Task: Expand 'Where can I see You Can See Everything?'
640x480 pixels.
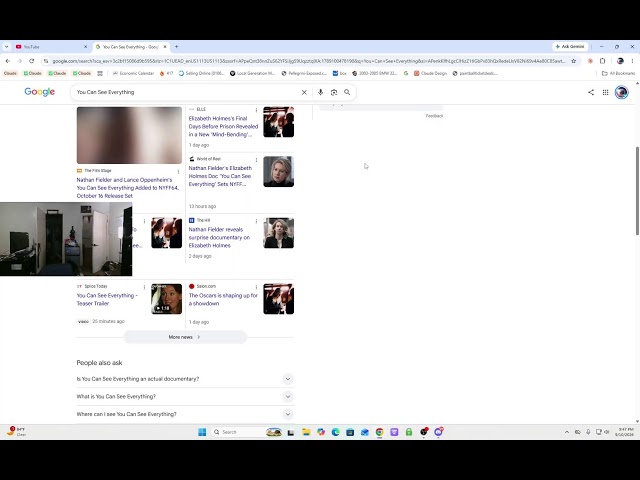Action: [x=185, y=414]
